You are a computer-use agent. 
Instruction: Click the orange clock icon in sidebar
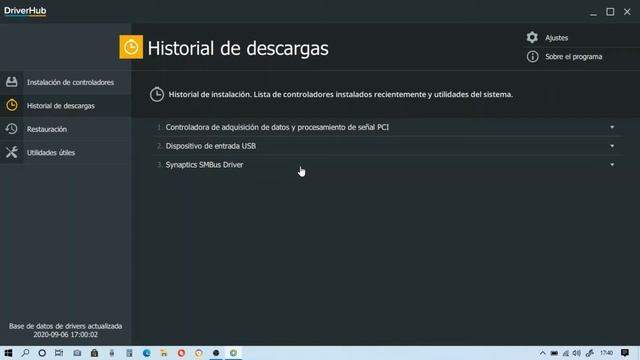point(12,105)
